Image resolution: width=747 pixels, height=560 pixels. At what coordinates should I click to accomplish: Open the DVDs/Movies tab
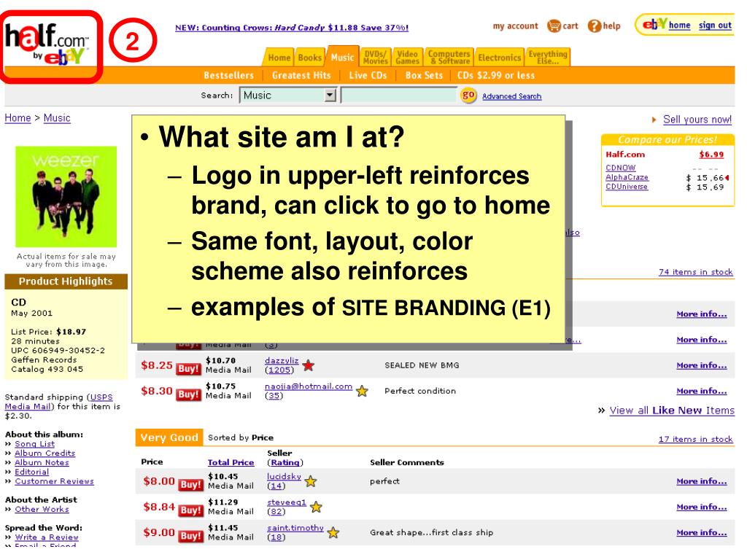coord(376,57)
